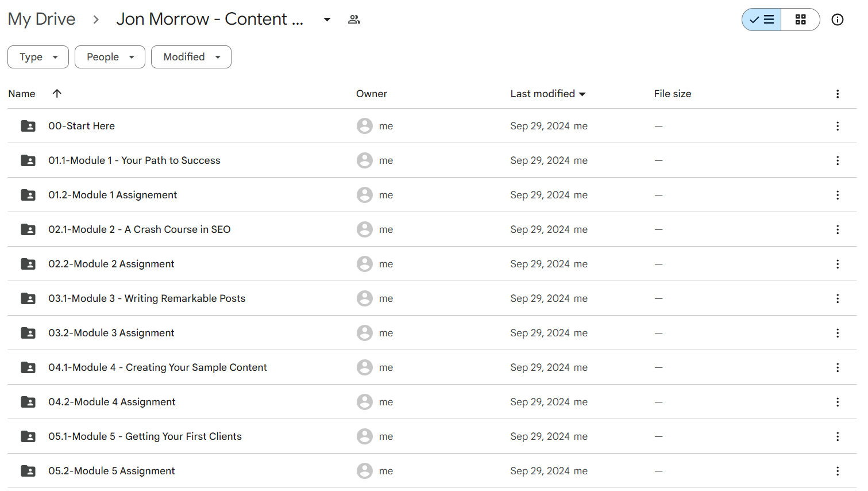This screenshot has height=491, width=868.
Task: Select the 05.1-Module 5 shared folder icon
Action: click(28, 436)
